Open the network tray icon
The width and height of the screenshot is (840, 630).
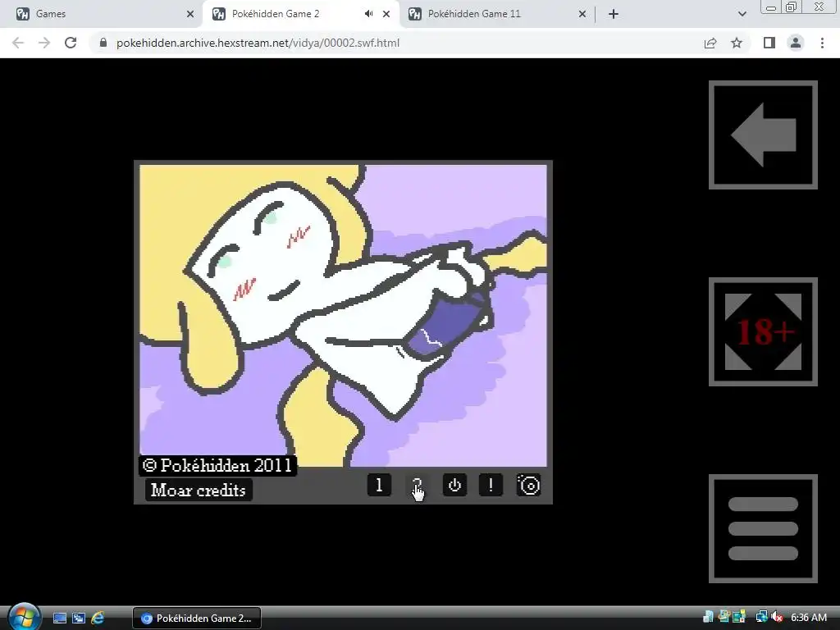tap(761, 617)
